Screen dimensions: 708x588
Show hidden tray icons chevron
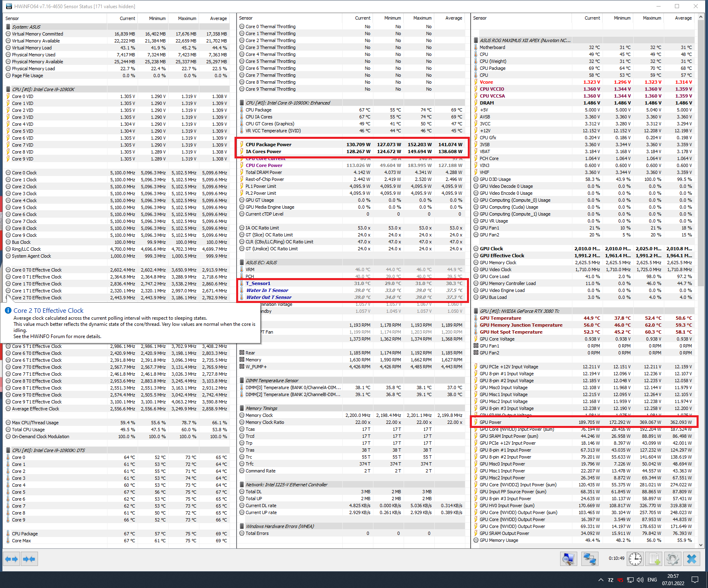pos(601,580)
